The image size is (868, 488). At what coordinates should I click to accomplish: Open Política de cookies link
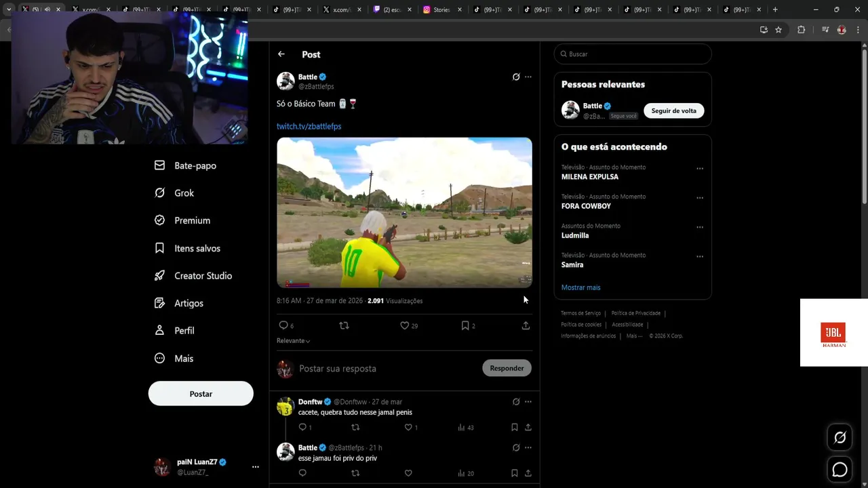pos(581,325)
